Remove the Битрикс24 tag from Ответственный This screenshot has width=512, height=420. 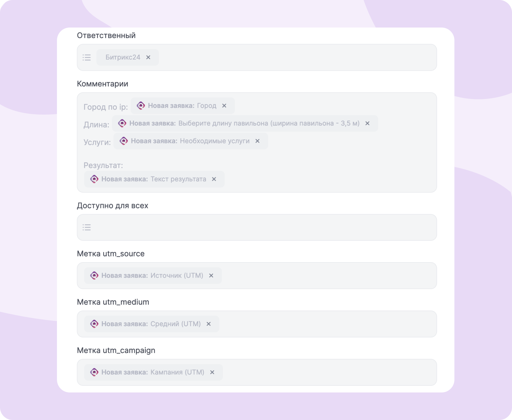[x=148, y=57]
